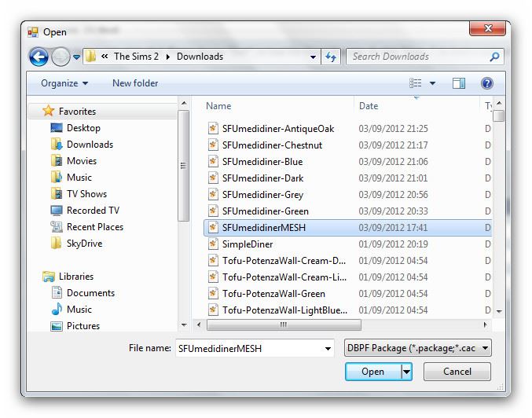Image resolution: width=532 pixels, height=418 pixels.
Task: Open recent locations arrow beside Forward button
Action: point(77,57)
